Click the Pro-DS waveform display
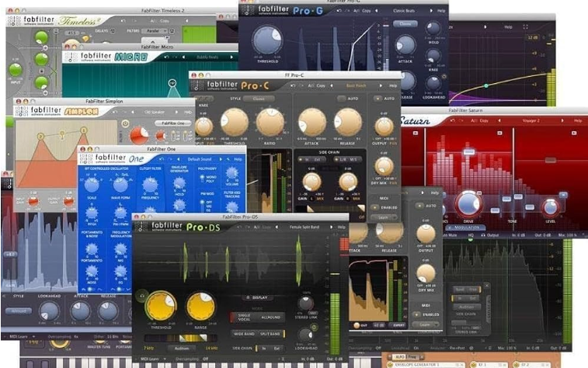588x368 pixels. click(231, 262)
